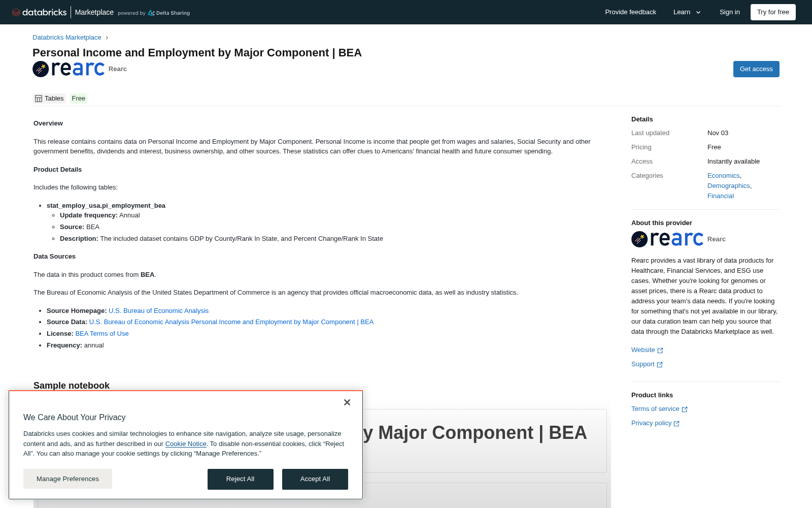Click the Accept All cookies button

coord(315,479)
